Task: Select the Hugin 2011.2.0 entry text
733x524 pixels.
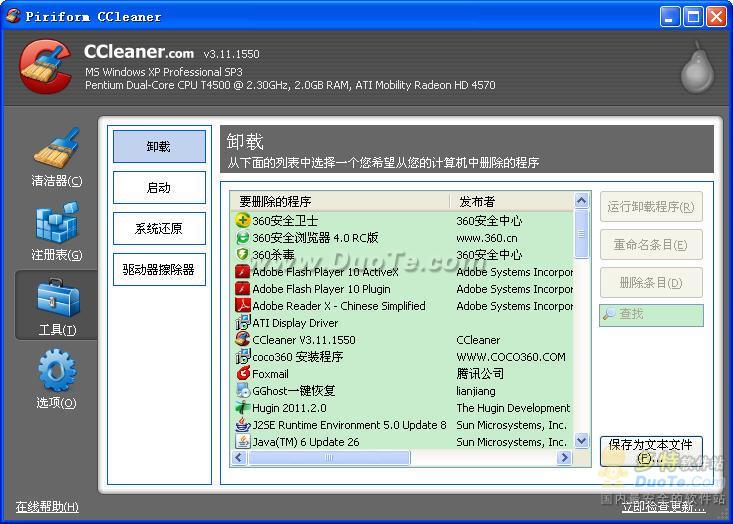Action: click(x=289, y=408)
